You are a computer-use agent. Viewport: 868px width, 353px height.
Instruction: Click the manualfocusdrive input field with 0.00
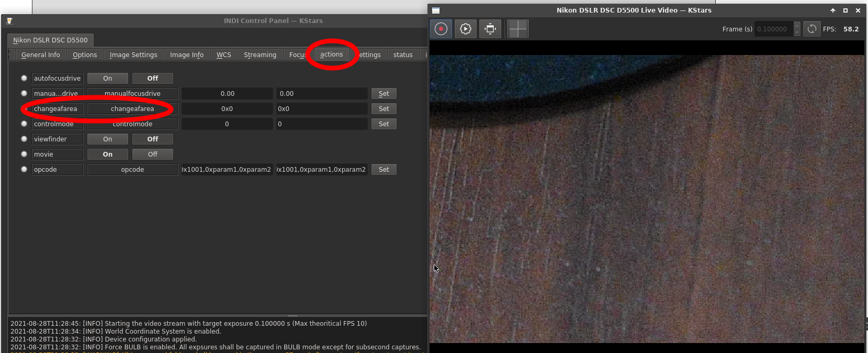pos(322,94)
